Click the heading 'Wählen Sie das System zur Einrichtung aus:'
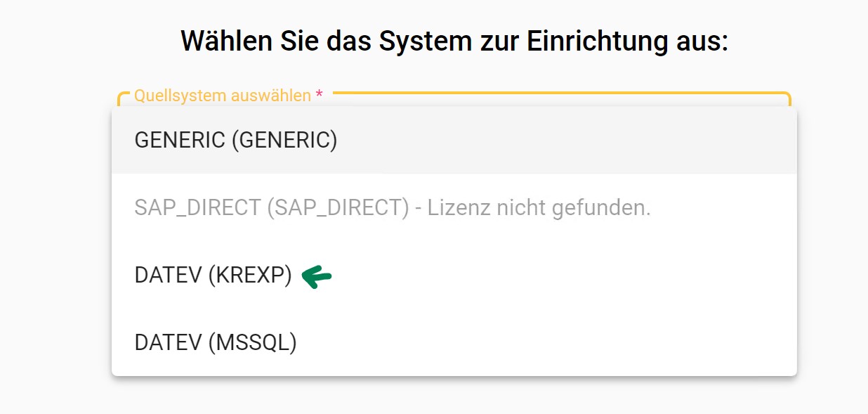The height and width of the screenshot is (414, 868). 454,41
